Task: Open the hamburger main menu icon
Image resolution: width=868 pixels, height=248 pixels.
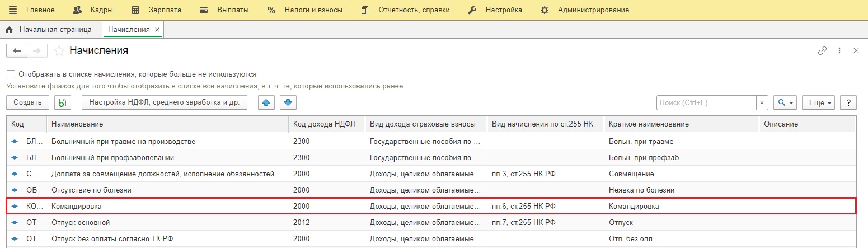Action: [13, 10]
